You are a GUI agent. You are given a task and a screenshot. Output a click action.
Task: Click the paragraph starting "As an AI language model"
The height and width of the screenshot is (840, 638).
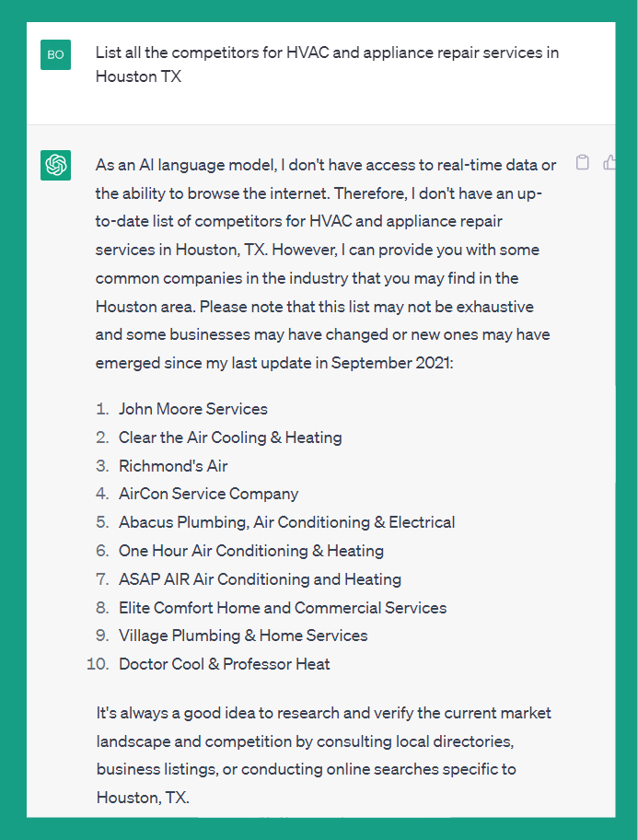click(326, 263)
